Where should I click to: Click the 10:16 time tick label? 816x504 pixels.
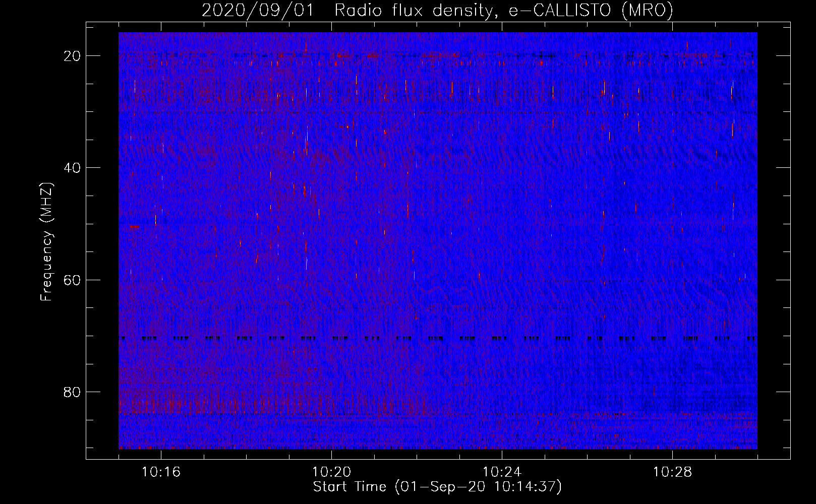click(161, 472)
